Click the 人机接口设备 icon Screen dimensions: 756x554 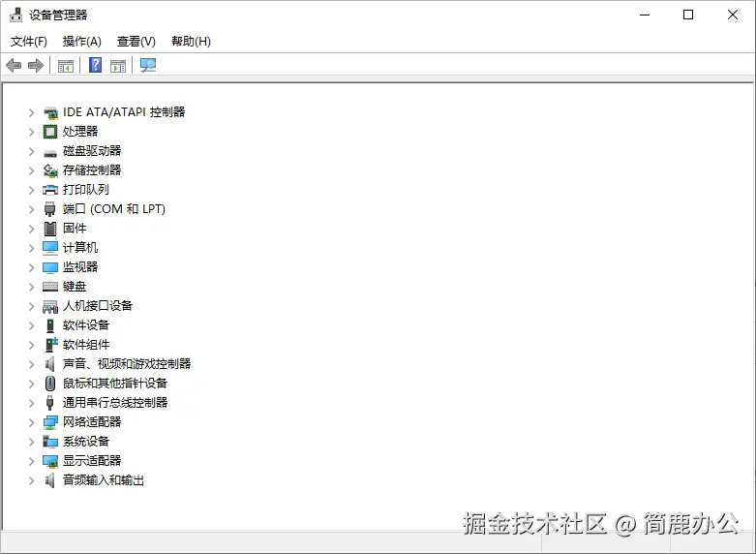[50, 306]
